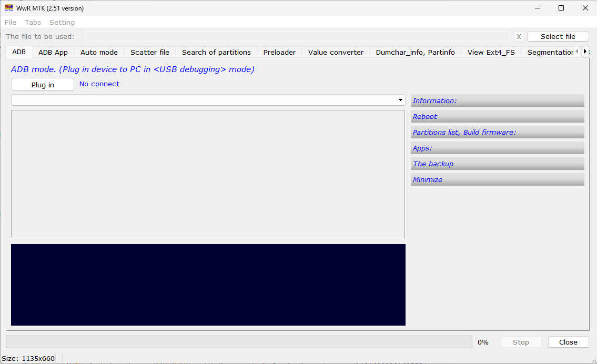597x364 pixels.
Task: Expand the Information section
Action: click(x=497, y=100)
